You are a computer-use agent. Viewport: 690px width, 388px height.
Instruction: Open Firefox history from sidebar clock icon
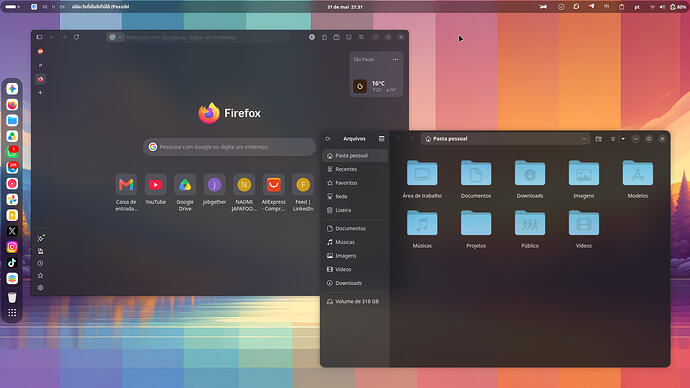tap(40, 263)
